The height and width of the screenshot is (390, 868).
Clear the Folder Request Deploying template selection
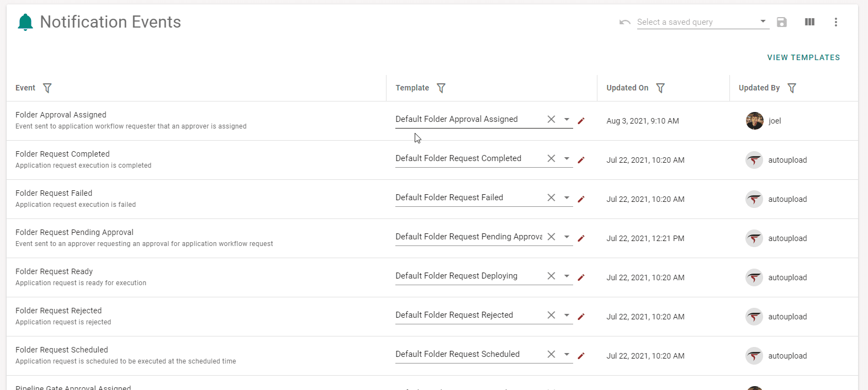click(551, 276)
